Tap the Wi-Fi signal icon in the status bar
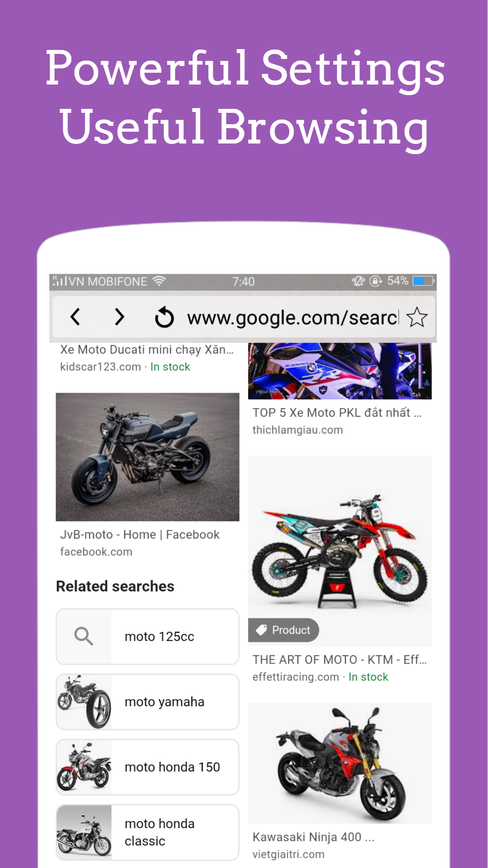 coord(159,281)
